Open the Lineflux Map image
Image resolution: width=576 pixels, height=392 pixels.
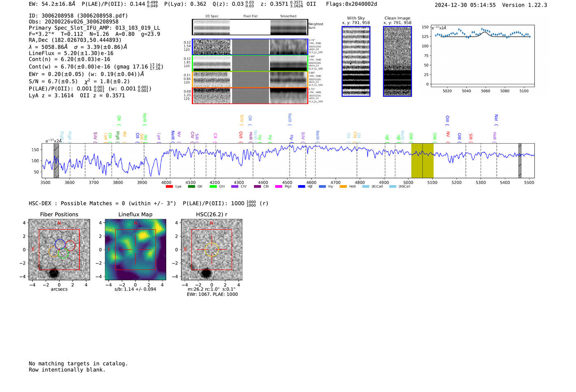[x=135, y=250]
